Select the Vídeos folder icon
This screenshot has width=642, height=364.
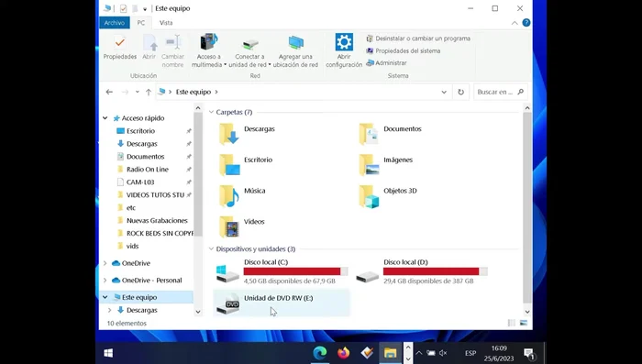point(229,226)
